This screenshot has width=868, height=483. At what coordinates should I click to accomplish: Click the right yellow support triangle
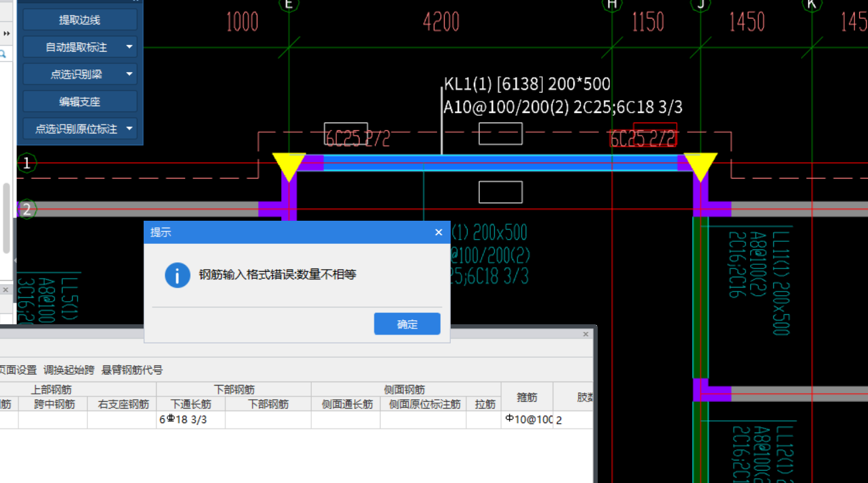[701, 166]
